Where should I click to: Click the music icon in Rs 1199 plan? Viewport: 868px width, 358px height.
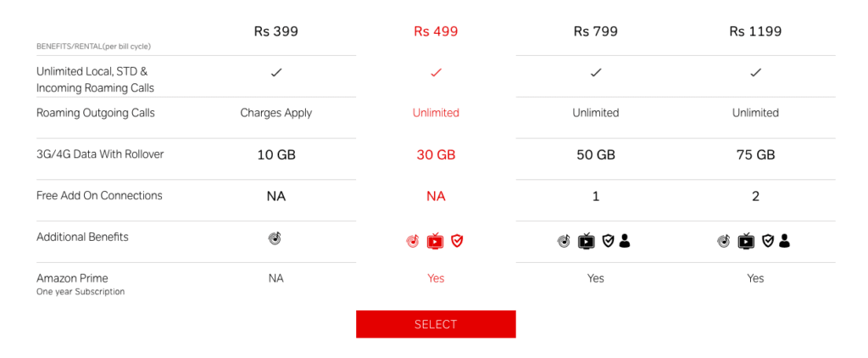724,241
